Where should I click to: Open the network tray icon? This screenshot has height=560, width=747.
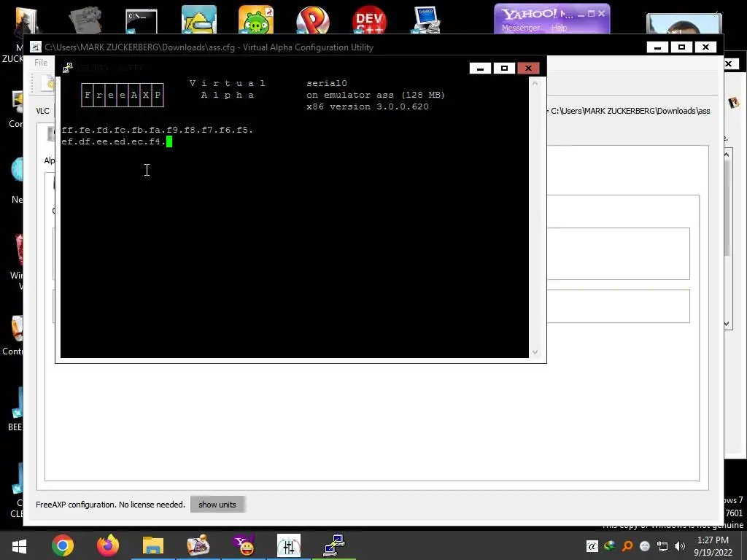[662, 546]
